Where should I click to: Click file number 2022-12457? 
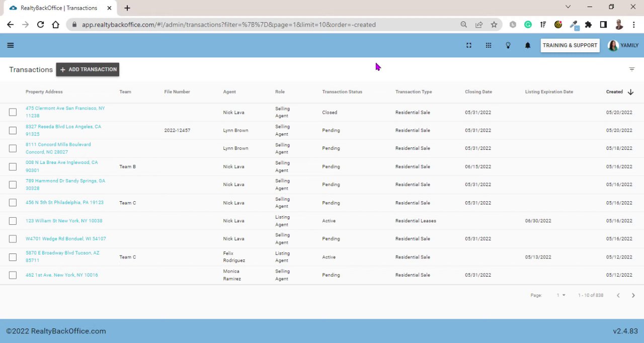177,130
